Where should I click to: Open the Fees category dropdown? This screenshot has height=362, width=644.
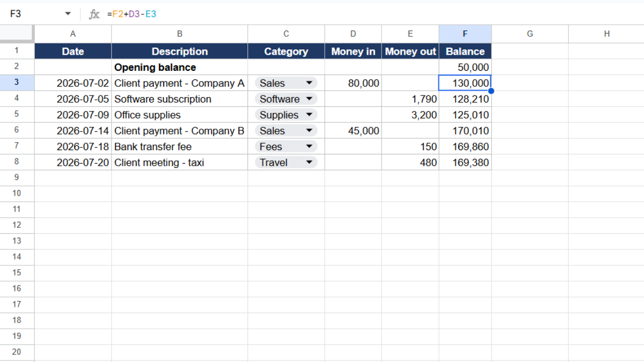(x=309, y=146)
